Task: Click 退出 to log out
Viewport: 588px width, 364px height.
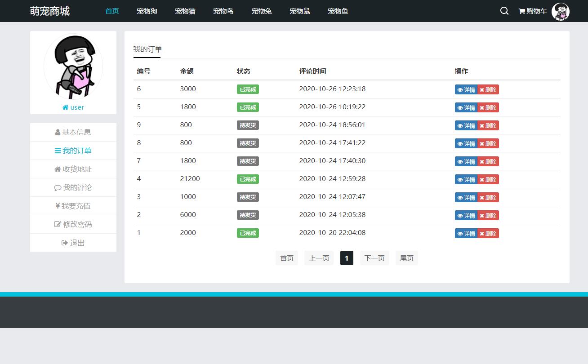Action: tap(73, 243)
